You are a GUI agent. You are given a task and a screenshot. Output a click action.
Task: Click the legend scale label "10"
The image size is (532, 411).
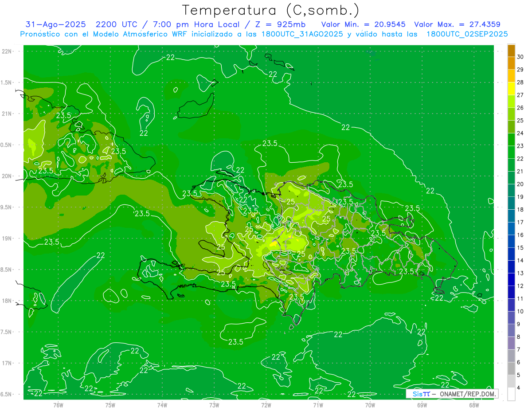coord(520,311)
